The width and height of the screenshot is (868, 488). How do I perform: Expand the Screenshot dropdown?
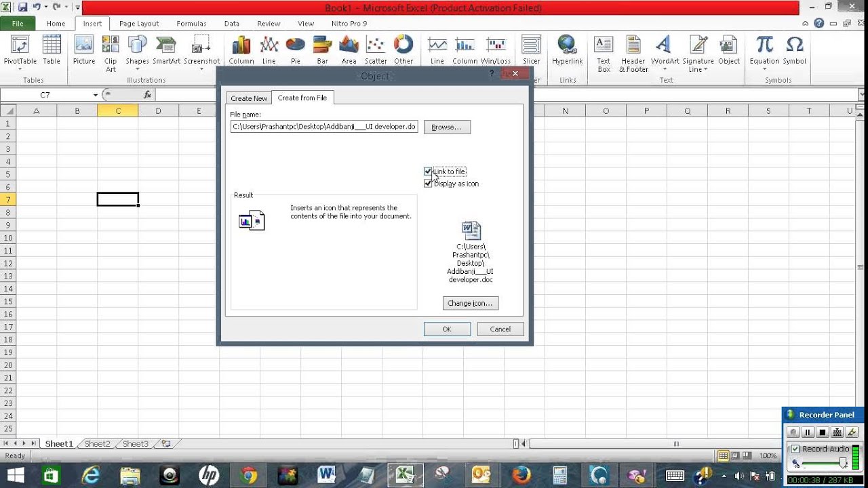tap(201, 70)
